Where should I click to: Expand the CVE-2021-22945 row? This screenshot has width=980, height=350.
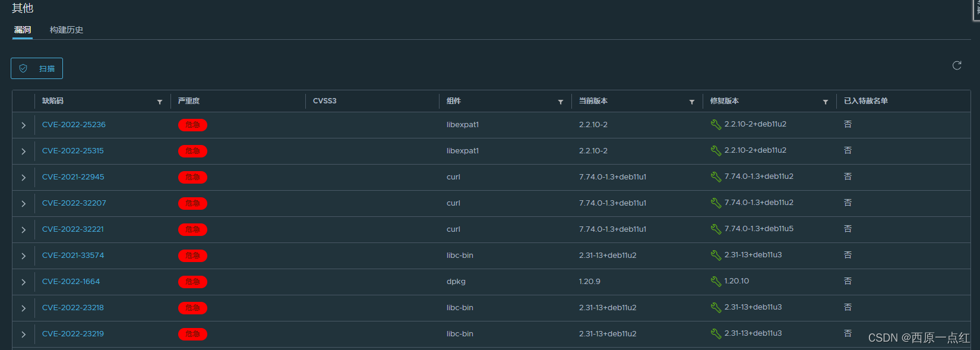[x=24, y=178]
